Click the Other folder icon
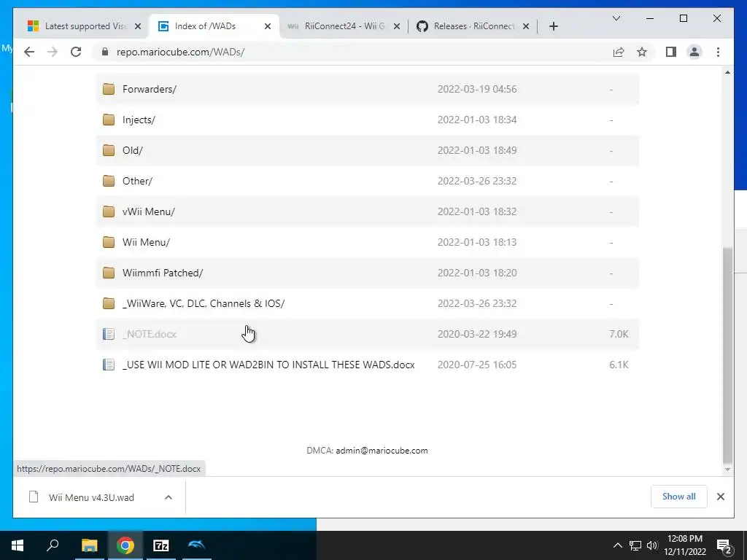The height and width of the screenshot is (560, 747). [x=109, y=181]
